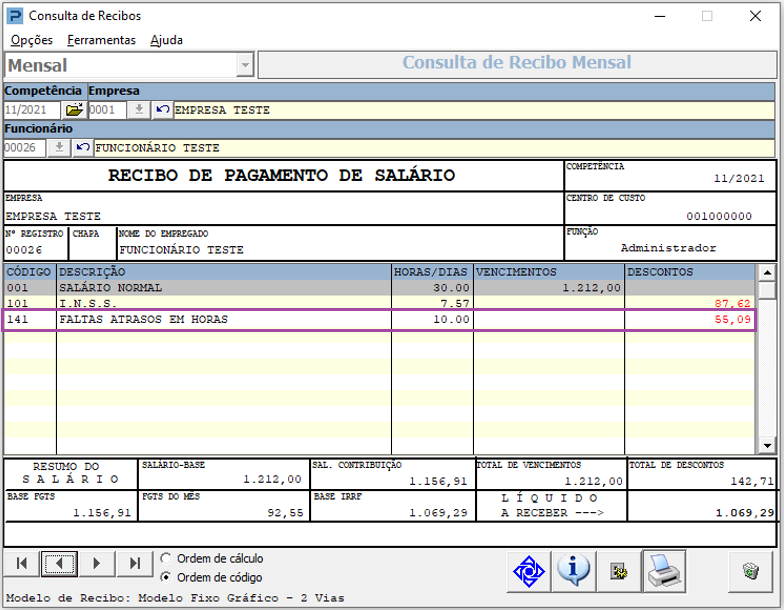Screen dimensions: 784x610
Task: Click the recycle bin delete icon
Action: tap(750, 571)
